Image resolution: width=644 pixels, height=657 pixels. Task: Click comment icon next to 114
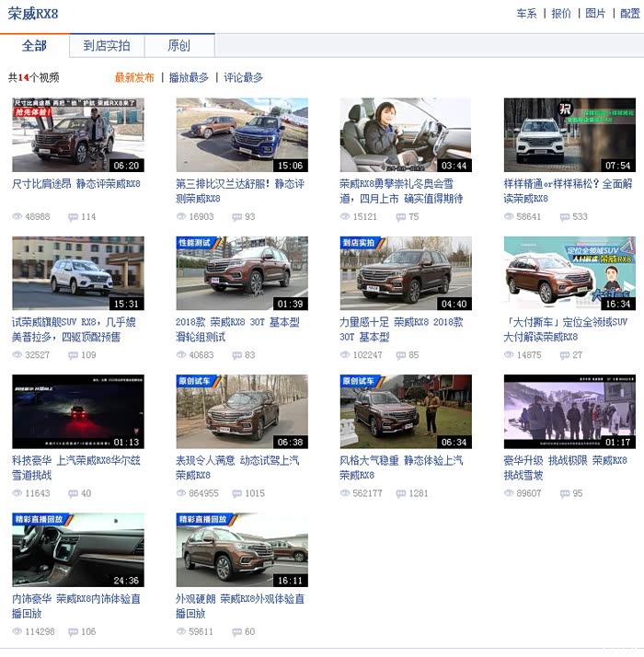pyautogui.click(x=73, y=217)
